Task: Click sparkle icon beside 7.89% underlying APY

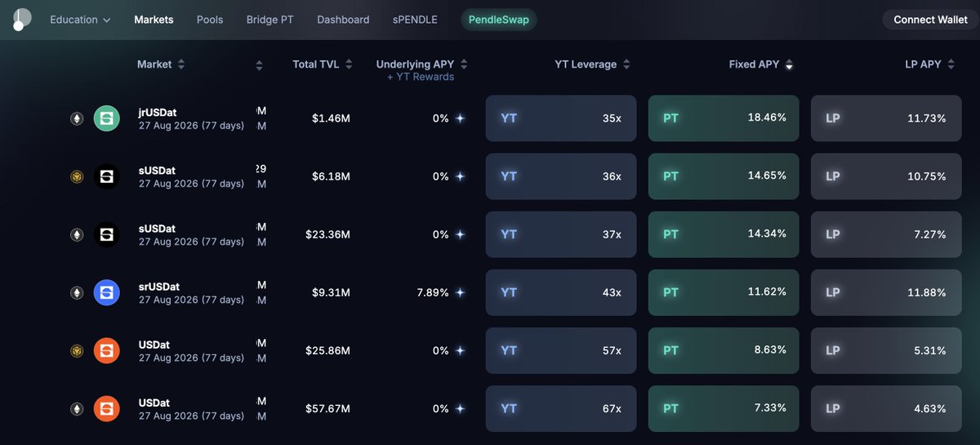Action: [x=461, y=292]
